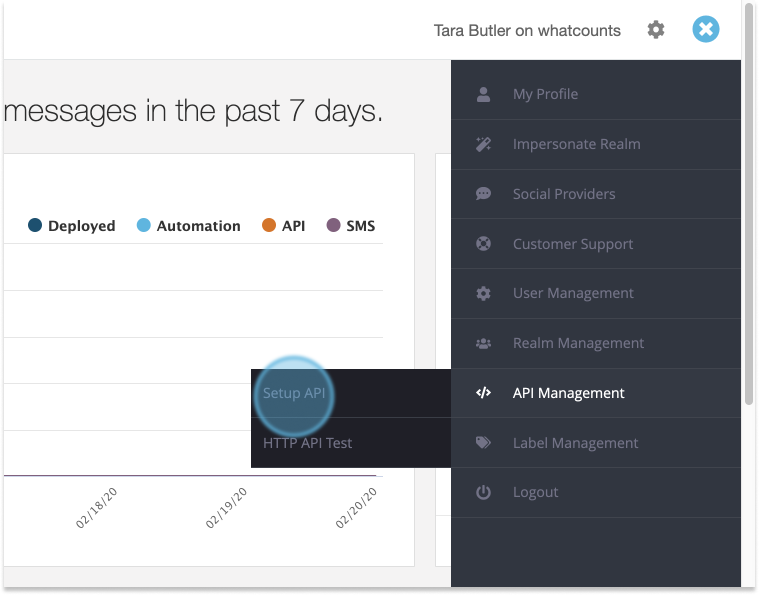The image size is (759, 595).
Task: Click the API Management code icon
Action: tap(484, 393)
